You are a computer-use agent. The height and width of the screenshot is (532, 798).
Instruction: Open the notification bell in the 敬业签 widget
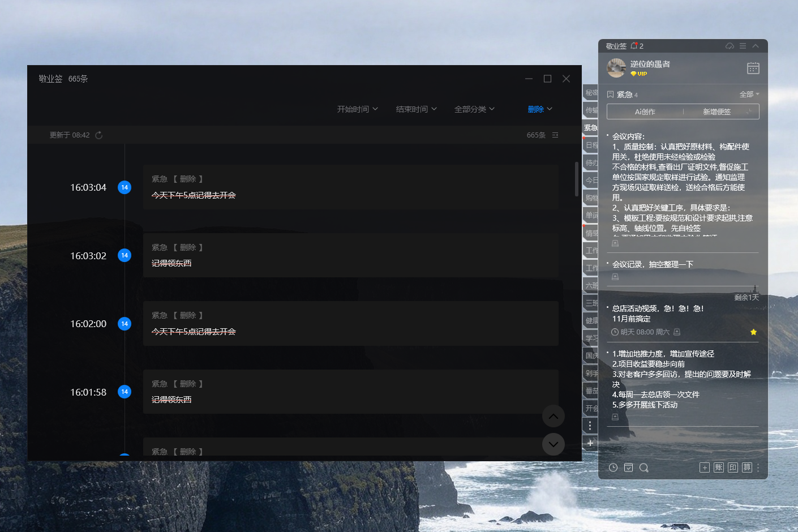(x=634, y=46)
